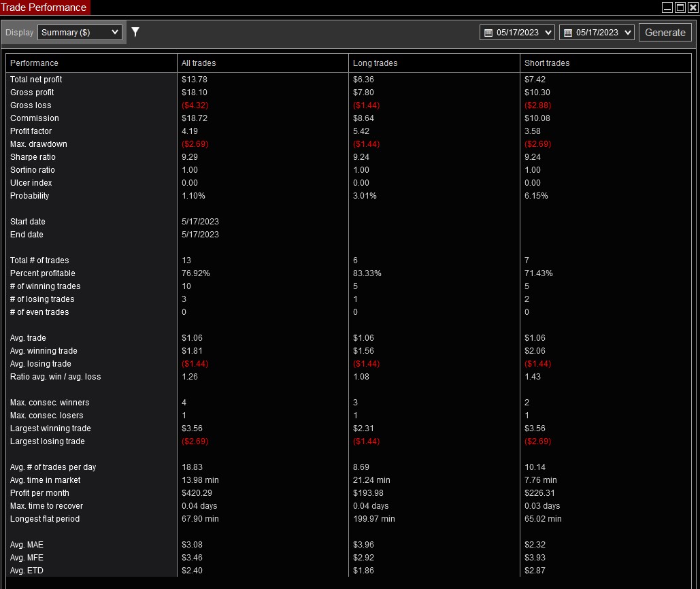The image size is (700, 589).
Task: Select the Gross profit row label
Action: pyautogui.click(x=32, y=92)
